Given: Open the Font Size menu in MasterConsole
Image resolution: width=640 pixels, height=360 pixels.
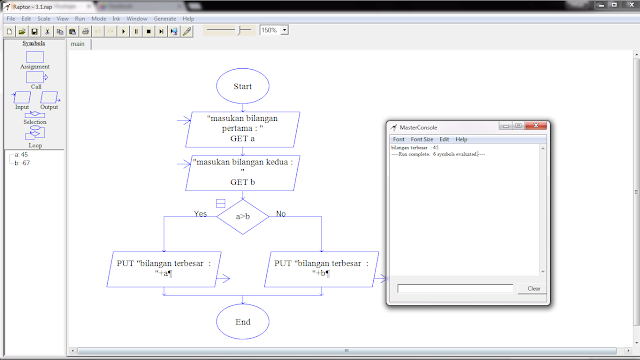Looking at the screenshot, I should click(422, 139).
